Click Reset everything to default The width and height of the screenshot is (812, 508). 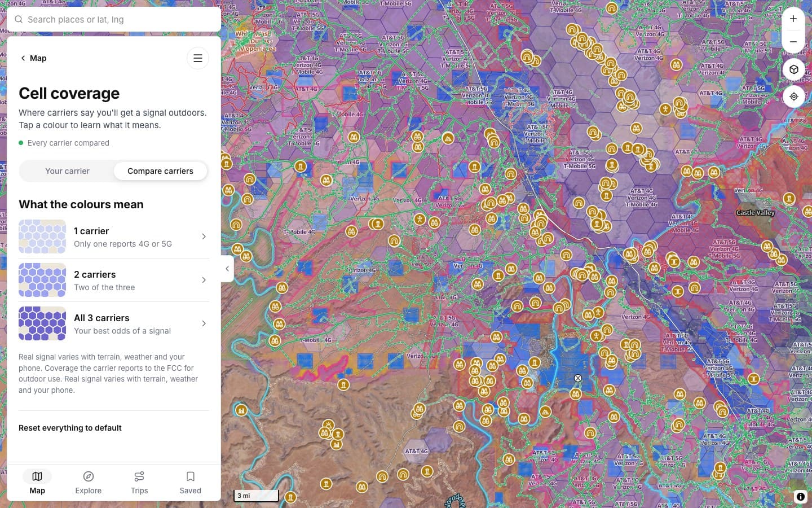coord(70,428)
